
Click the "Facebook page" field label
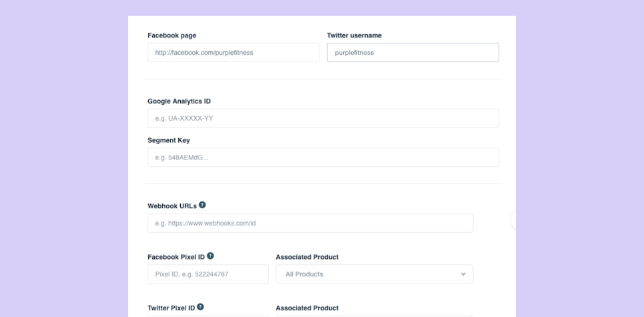[x=172, y=35]
